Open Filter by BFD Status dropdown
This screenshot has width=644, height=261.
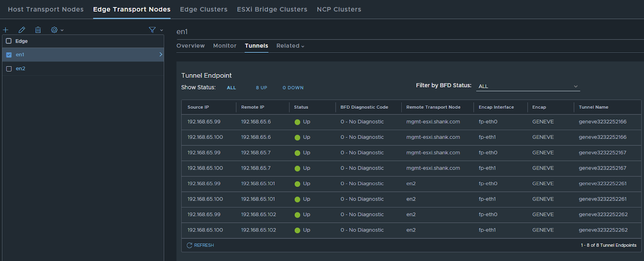click(x=528, y=86)
